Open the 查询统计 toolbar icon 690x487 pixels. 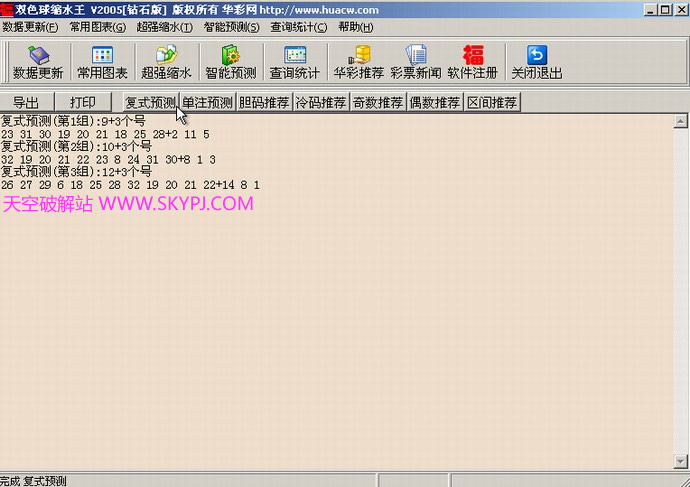(x=294, y=56)
